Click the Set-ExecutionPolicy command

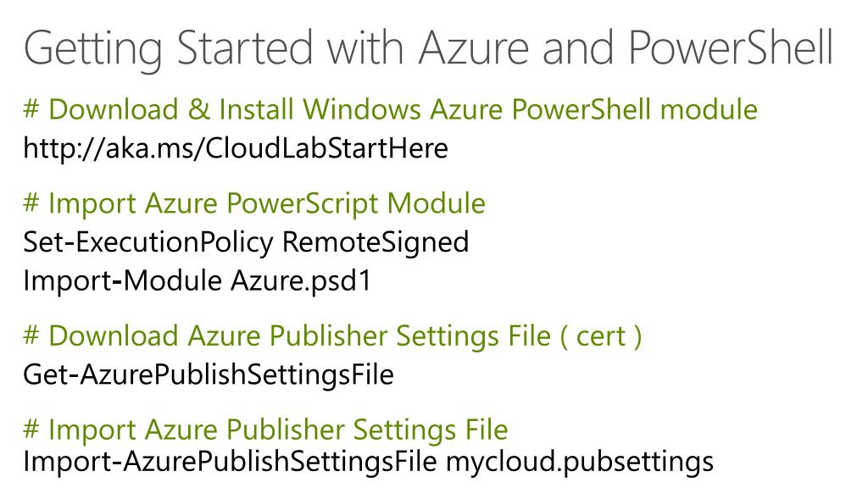148,243
